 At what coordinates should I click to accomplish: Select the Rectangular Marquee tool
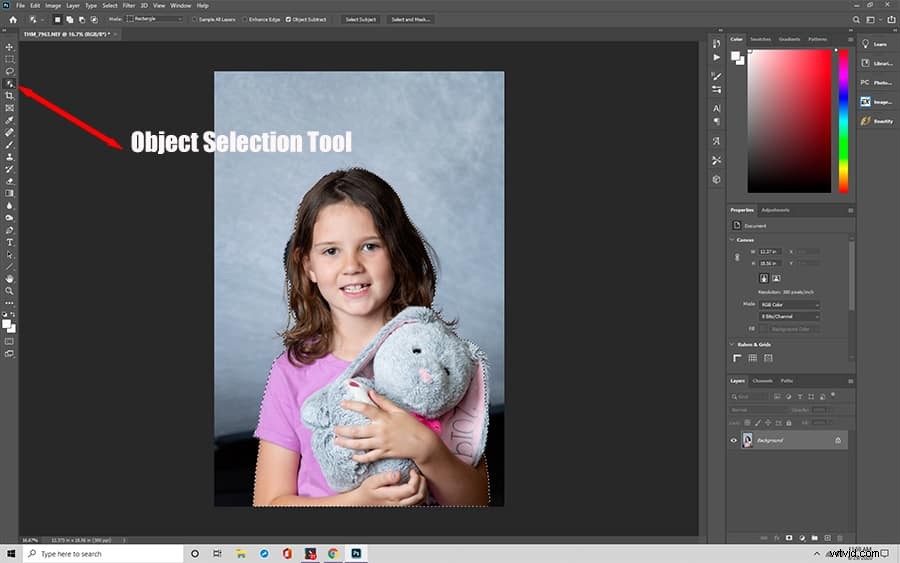pyautogui.click(x=9, y=59)
